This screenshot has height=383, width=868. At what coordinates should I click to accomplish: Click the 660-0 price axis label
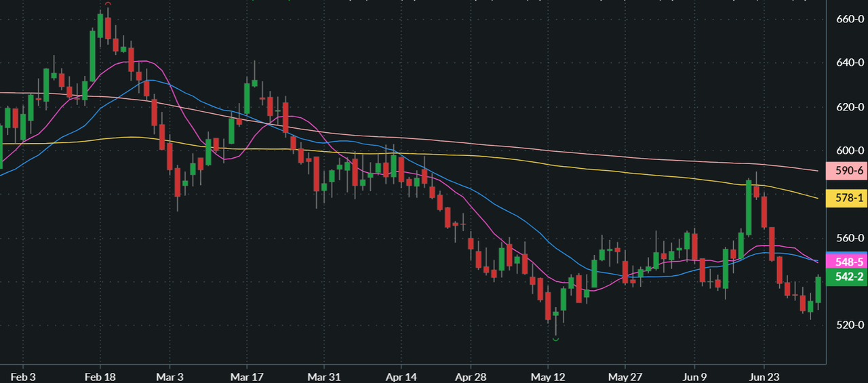(850, 20)
